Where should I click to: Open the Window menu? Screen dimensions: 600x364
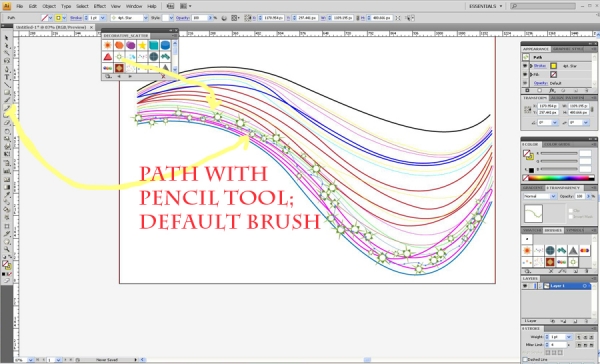tap(134, 6)
